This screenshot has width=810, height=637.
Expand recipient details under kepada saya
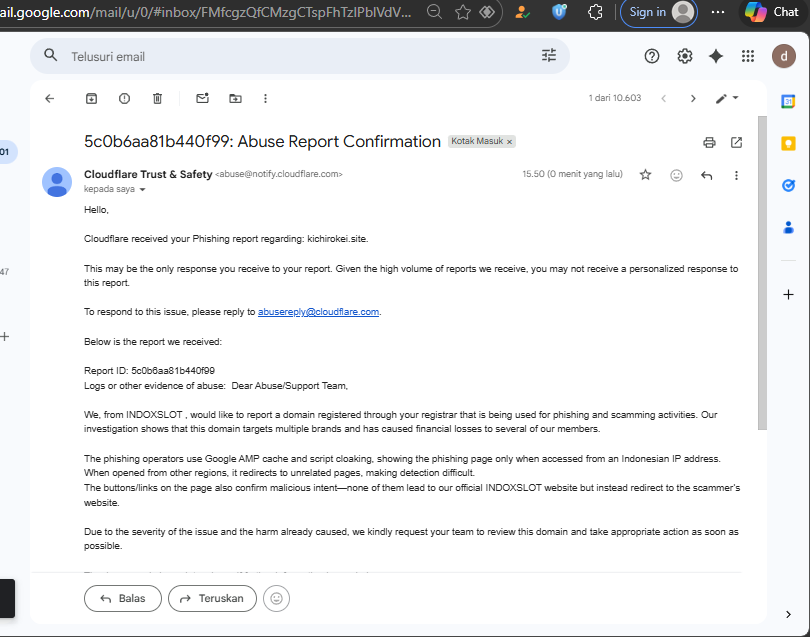143,190
